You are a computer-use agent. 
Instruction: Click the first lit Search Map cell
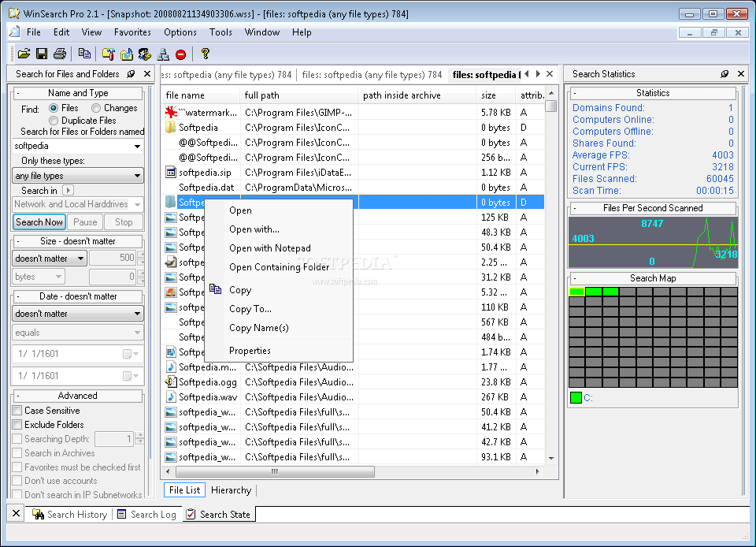coord(576,292)
